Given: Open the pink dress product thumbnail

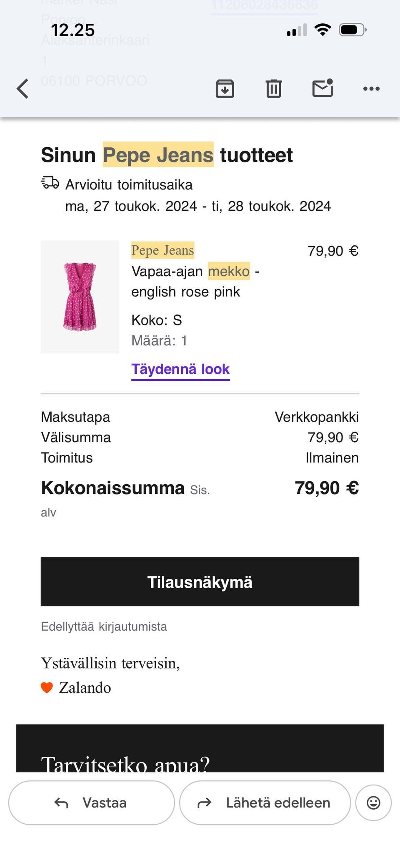Looking at the screenshot, I should (80, 297).
